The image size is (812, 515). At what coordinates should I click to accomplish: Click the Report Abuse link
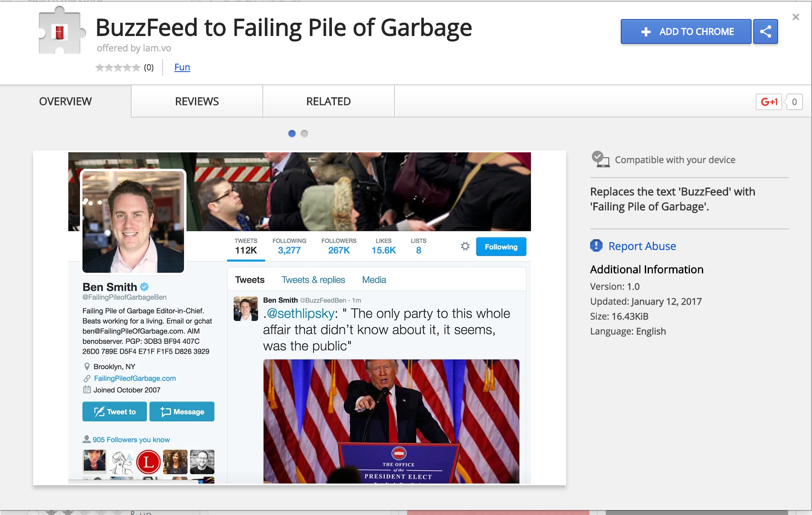(x=642, y=246)
